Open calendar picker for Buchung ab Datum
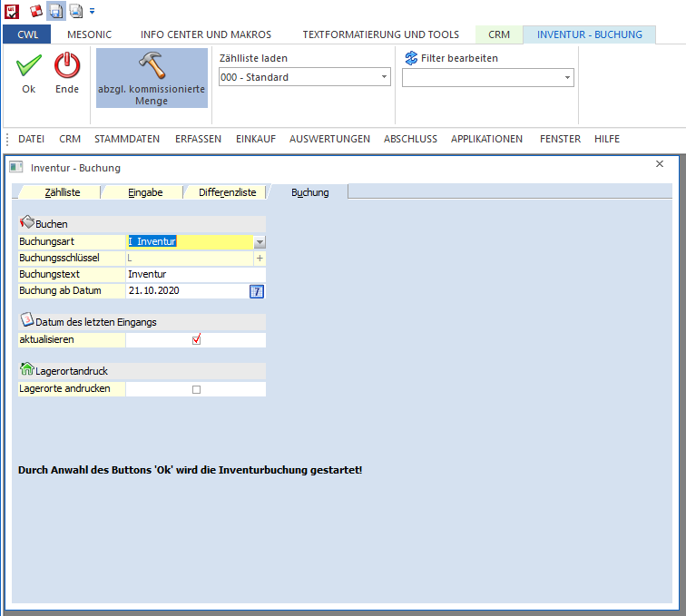Screen dimensions: 686x616 (x=257, y=291)
